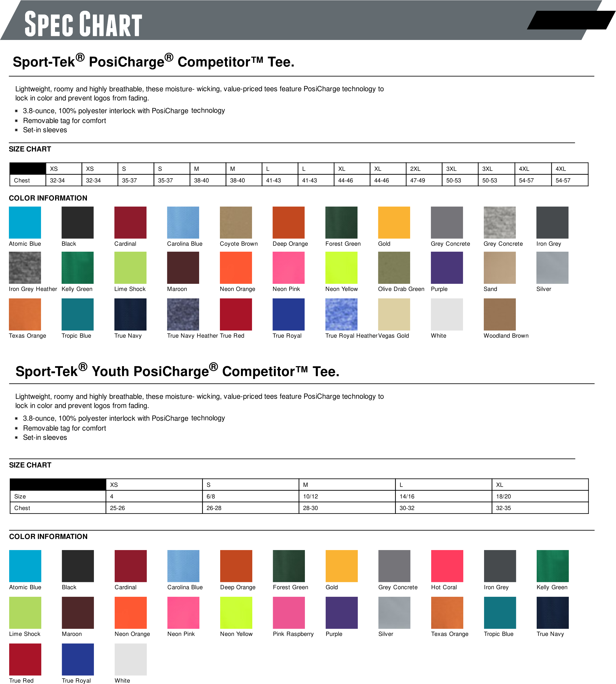Click the "Coyote Brown" color label

pyautogui.click(x=239, y=244)
